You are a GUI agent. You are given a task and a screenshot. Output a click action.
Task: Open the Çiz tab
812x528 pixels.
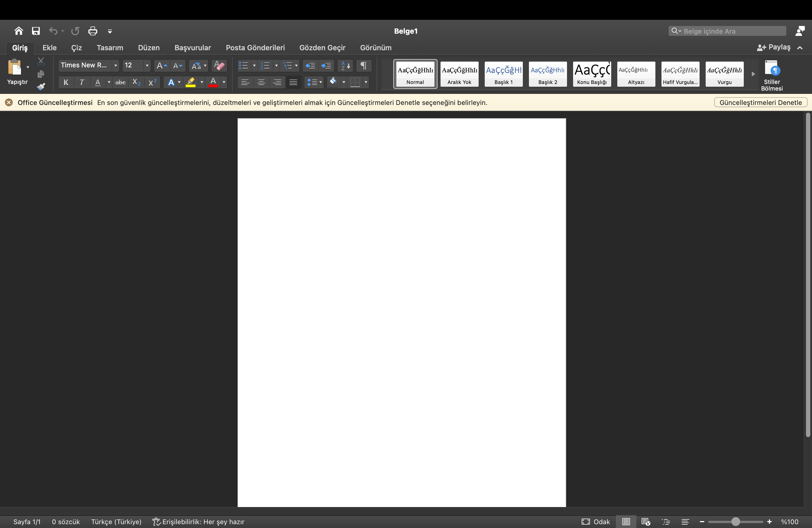point(77,48)
